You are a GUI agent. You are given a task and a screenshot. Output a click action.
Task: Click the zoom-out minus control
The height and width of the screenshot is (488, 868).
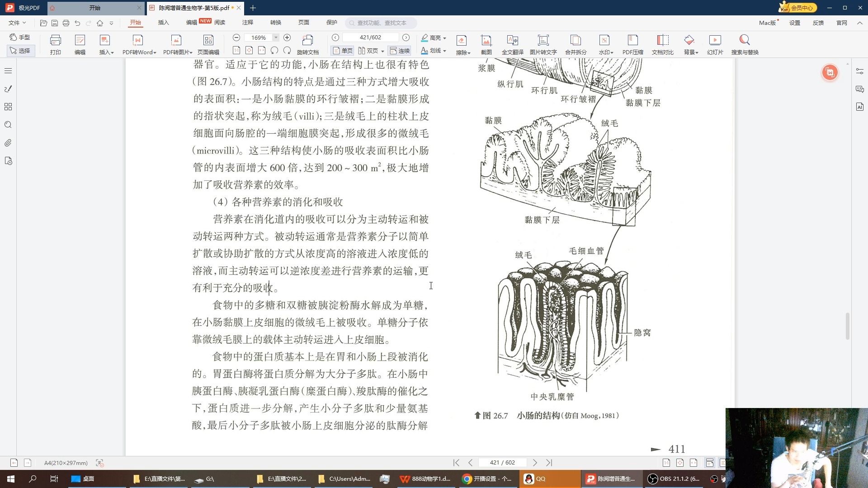[236, 38]
